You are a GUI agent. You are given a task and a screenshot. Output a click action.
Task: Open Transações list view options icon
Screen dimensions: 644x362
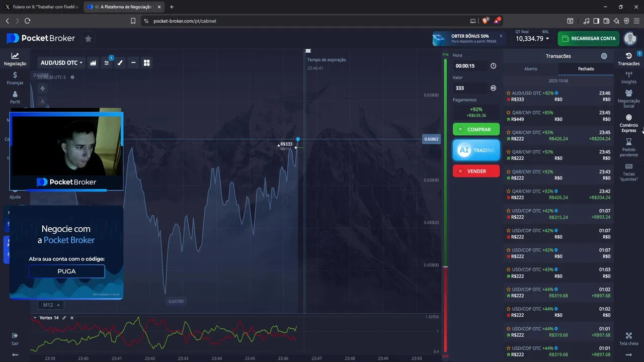click(x=604, y=56)
